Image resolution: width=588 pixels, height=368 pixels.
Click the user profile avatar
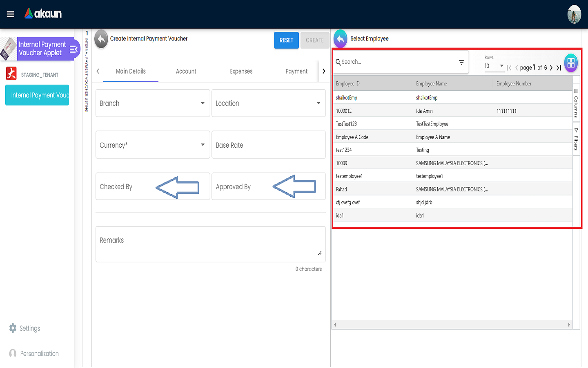[x=574, y=14]
